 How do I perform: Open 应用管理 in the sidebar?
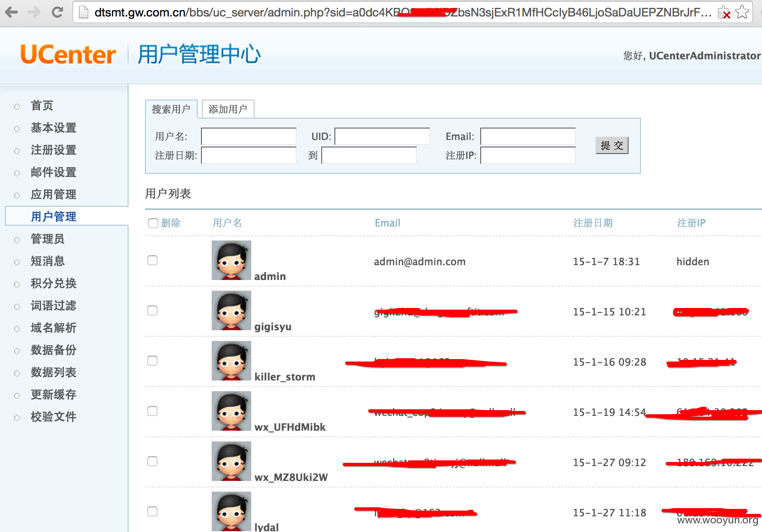pyautogui.click(x=54, y=195)
